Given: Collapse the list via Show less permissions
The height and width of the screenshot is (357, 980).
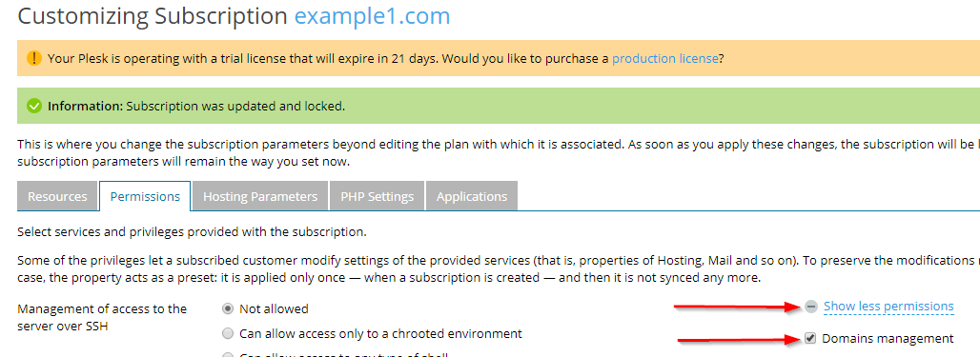Looking at the screenshot, I should 888,307.
